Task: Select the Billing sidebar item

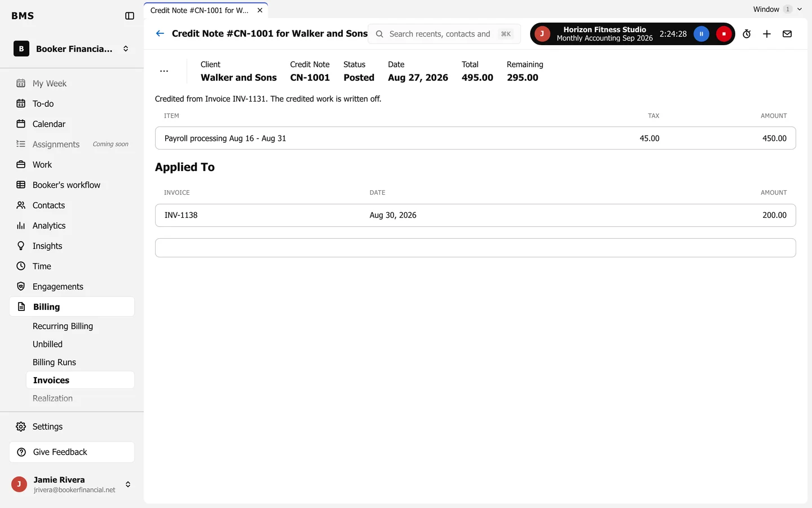Action: pos(72,306)
